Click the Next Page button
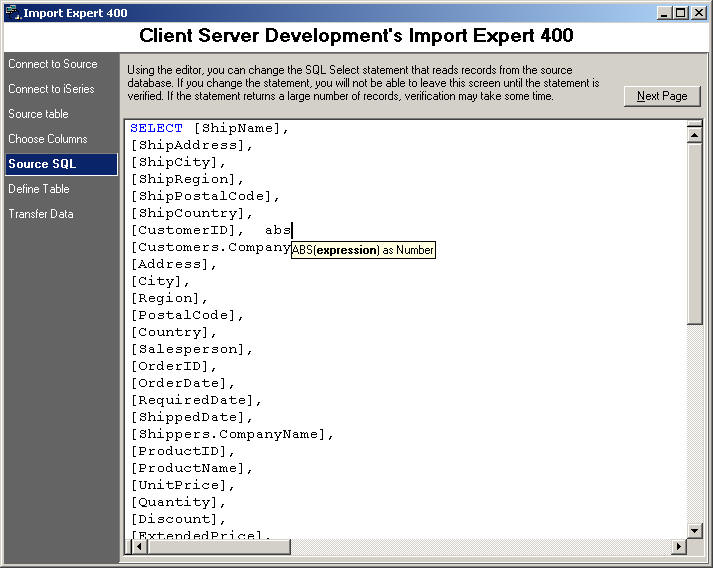Screen dimensions: 713x568 pyautogui.click(x=662, y=96)
